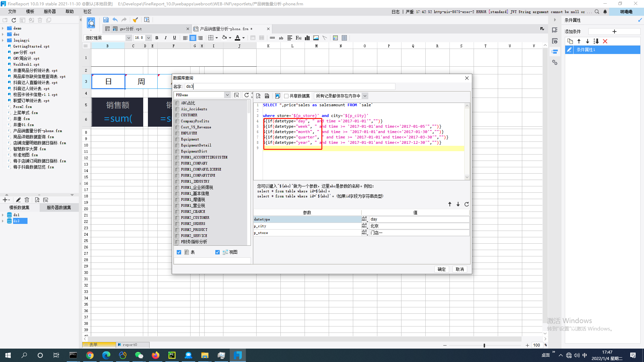Align cell text right
The width and height of the screenshot is (644, 362).
[200, 38]
